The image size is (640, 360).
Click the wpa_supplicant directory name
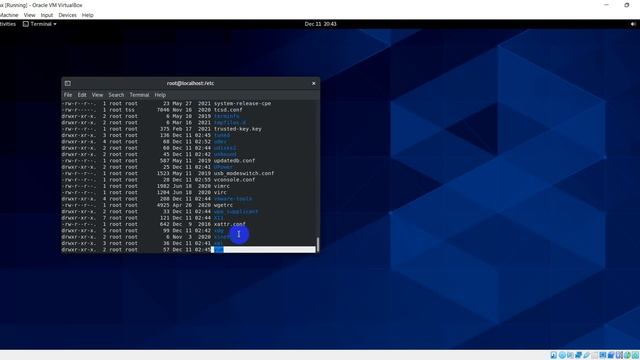coord(236,211)
